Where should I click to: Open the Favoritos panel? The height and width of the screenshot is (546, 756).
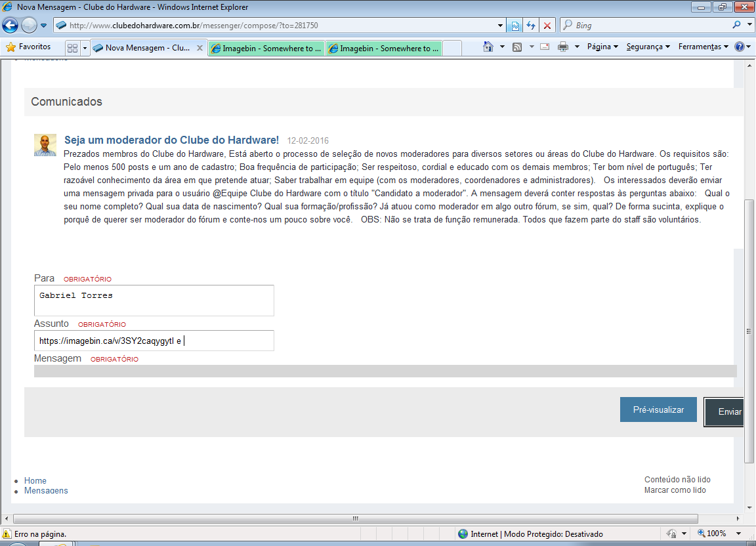(x=28, y=47)
